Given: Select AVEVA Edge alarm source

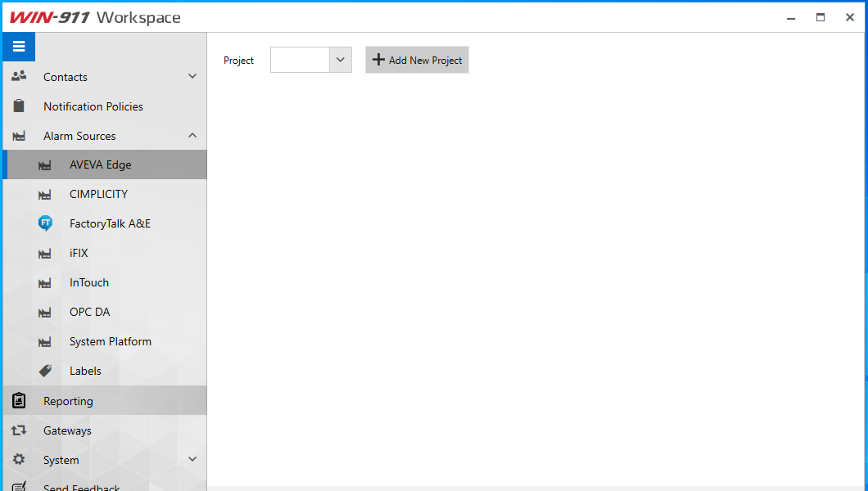Looking at the screenshot, I should coord(105,164).
